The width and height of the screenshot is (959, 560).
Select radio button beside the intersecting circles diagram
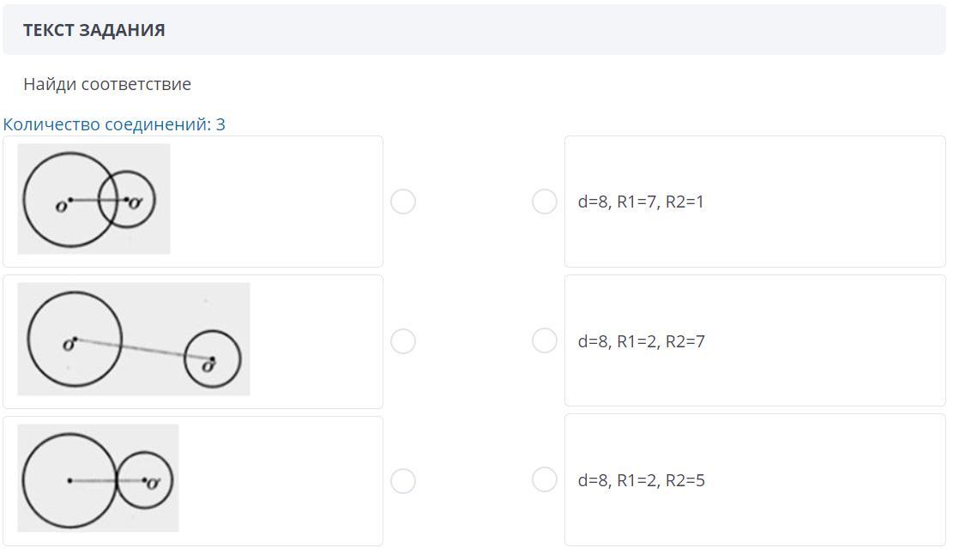[402, 202]
